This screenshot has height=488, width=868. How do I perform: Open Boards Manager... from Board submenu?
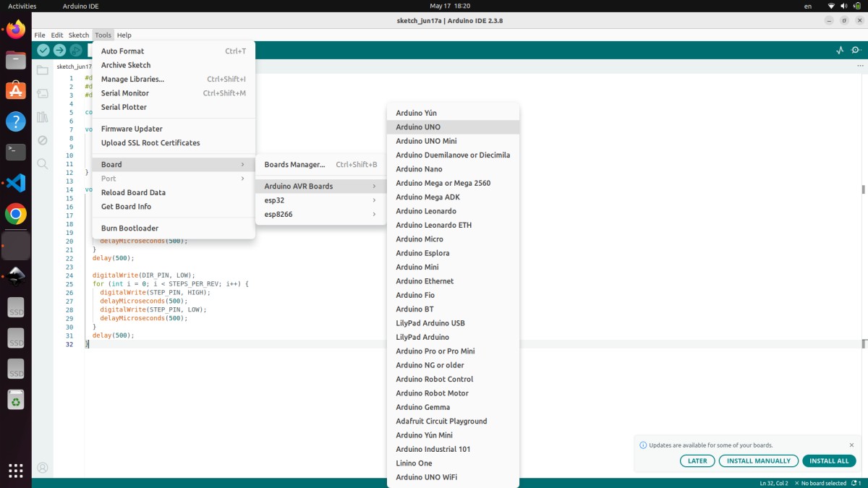pyautogui.click(x=320, y=165)
